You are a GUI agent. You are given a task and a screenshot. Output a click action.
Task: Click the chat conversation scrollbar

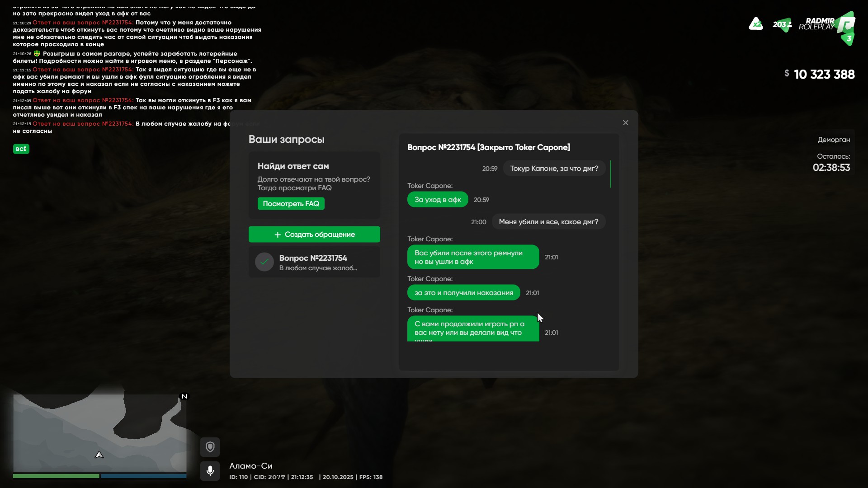(610, 174)
